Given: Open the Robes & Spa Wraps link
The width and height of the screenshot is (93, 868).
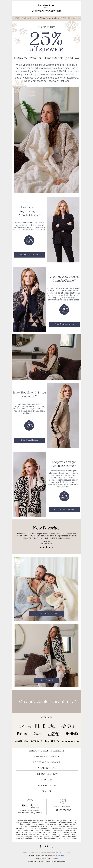Looking at the screenshot, I should (x=46, y=762).
